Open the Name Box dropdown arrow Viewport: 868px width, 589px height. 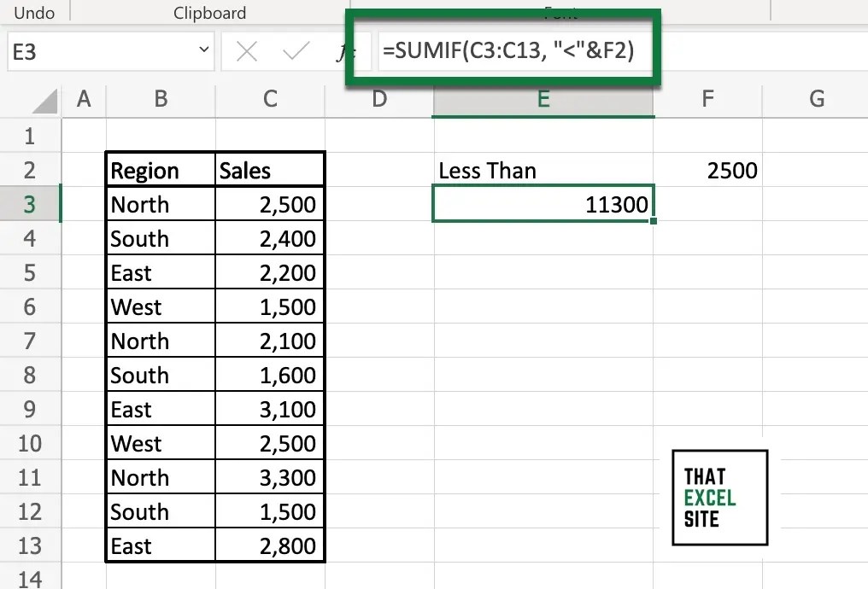(204, 51)
